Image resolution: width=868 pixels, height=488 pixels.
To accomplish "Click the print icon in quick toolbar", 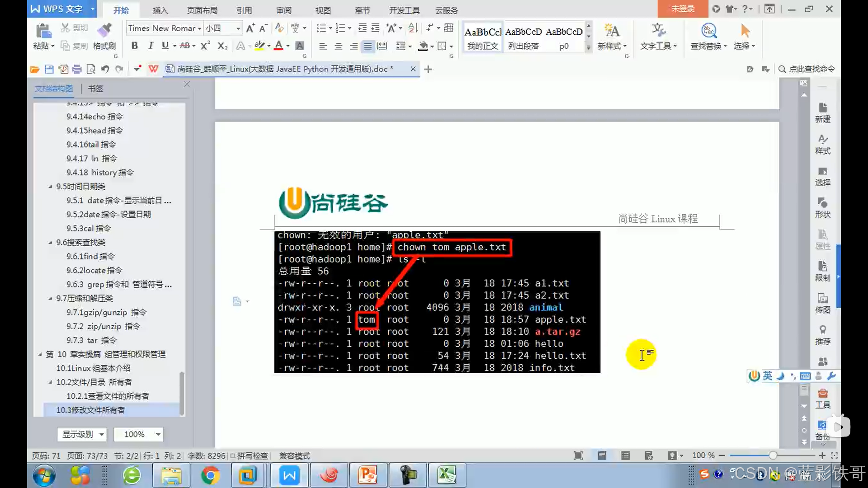I will (77, 69).
